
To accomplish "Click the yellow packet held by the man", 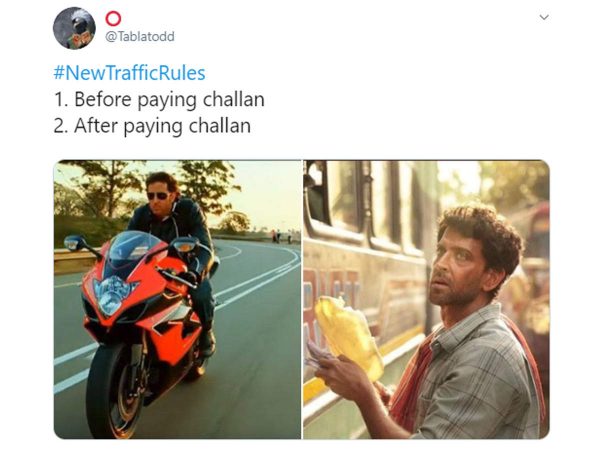I will 348,337.
